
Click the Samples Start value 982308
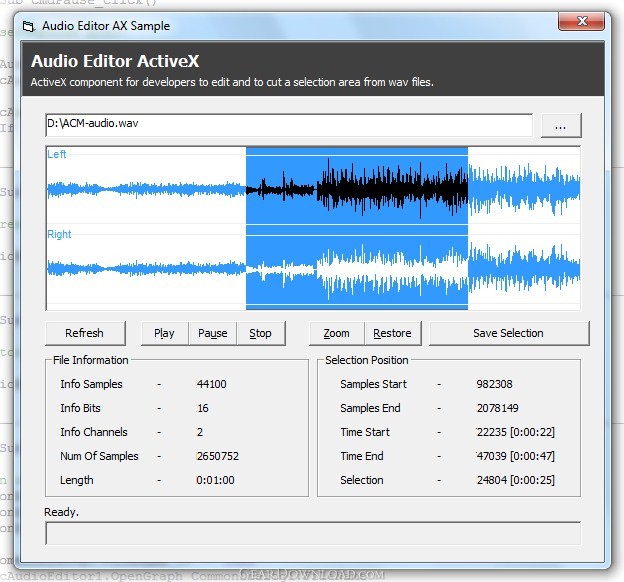[x=494, y=384]
